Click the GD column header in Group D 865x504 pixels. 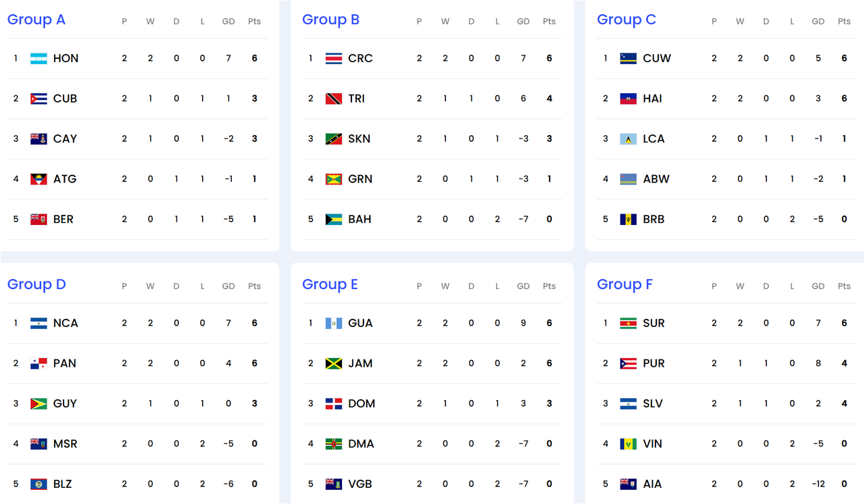click(x=228, y=286)
